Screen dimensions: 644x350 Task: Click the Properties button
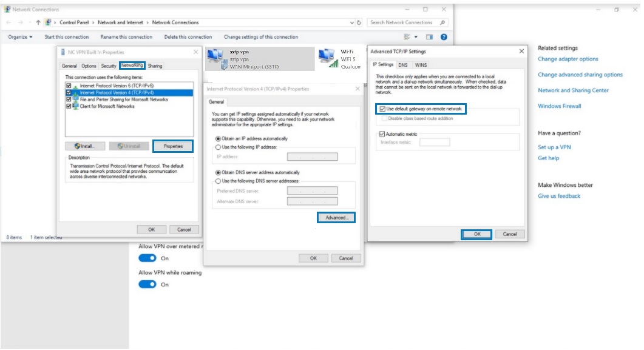[x=173, y=146]
